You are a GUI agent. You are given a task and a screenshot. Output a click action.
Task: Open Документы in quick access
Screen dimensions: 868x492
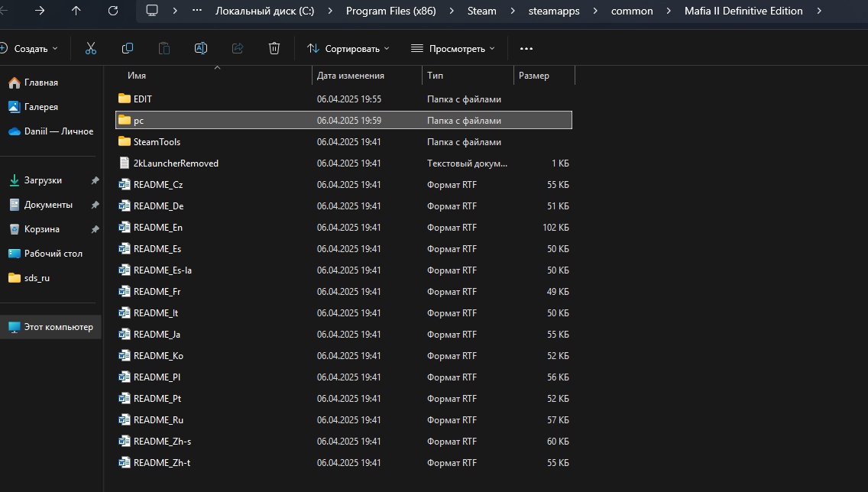pyautogui.click(x=41, y=205)
